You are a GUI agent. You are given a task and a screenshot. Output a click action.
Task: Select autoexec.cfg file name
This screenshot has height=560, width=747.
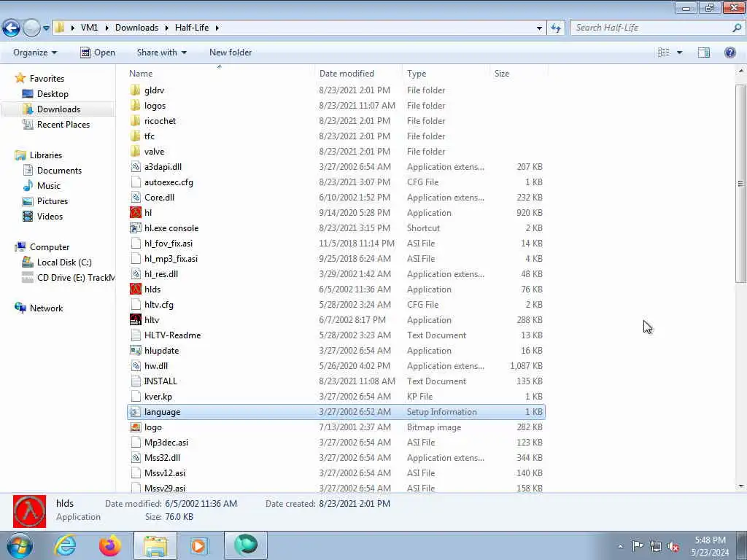coord(169,182)
